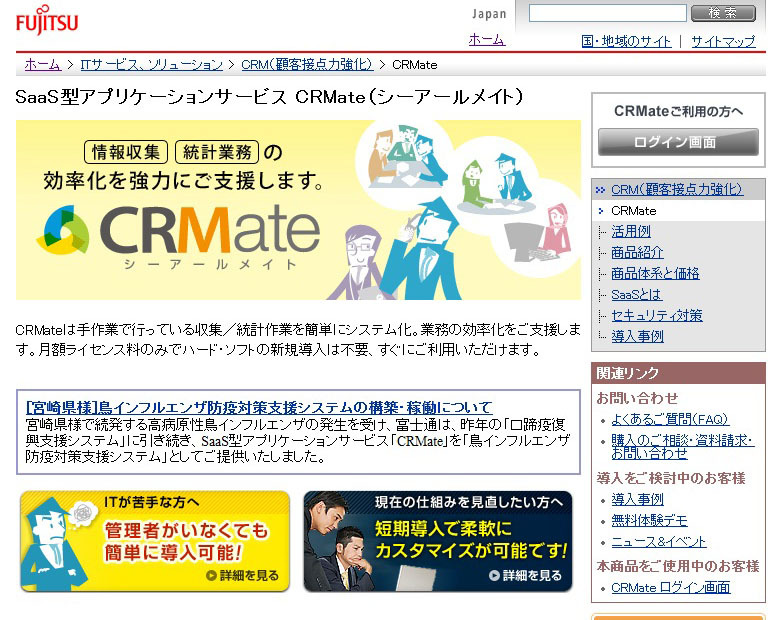Click the search text field
Screen dimensions: 778x620
607,13
